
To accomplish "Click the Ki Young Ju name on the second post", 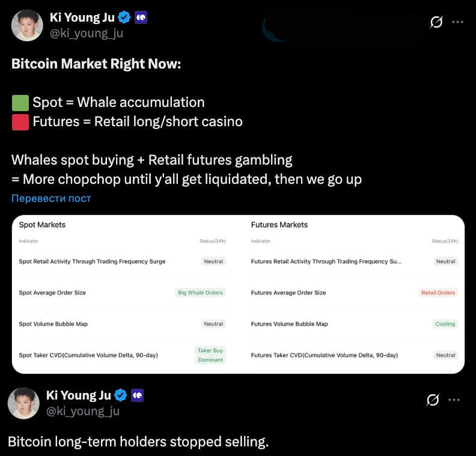I will coord(78,395).
